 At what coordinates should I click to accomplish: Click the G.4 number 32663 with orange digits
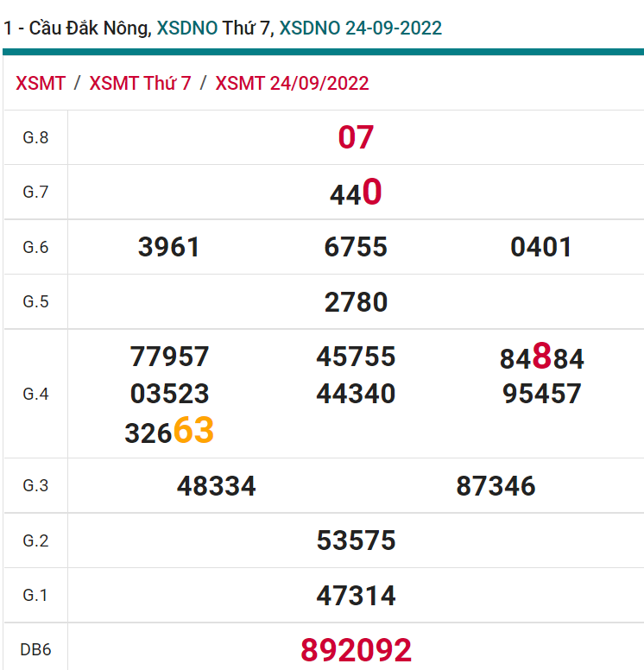point(169,431)
